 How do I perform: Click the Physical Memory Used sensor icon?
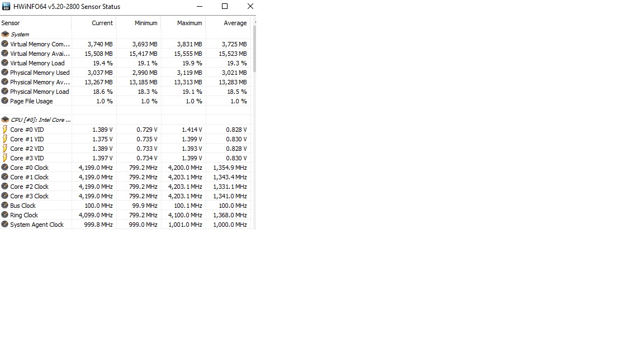point(5,72)
